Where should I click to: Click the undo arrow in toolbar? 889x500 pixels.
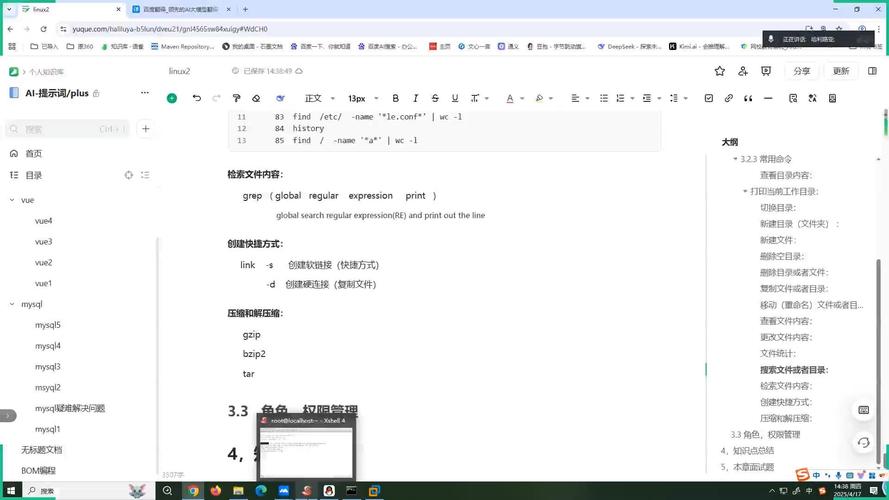tap(197, 98)
